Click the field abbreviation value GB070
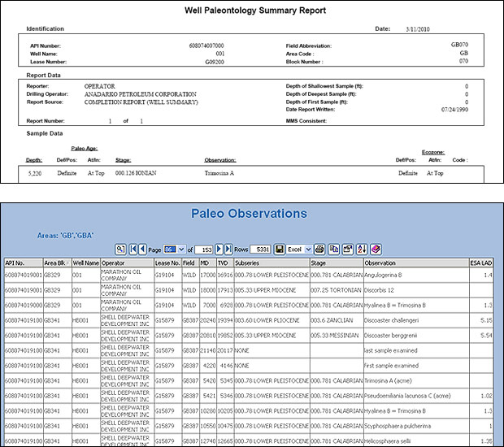 tap(459, 45)
